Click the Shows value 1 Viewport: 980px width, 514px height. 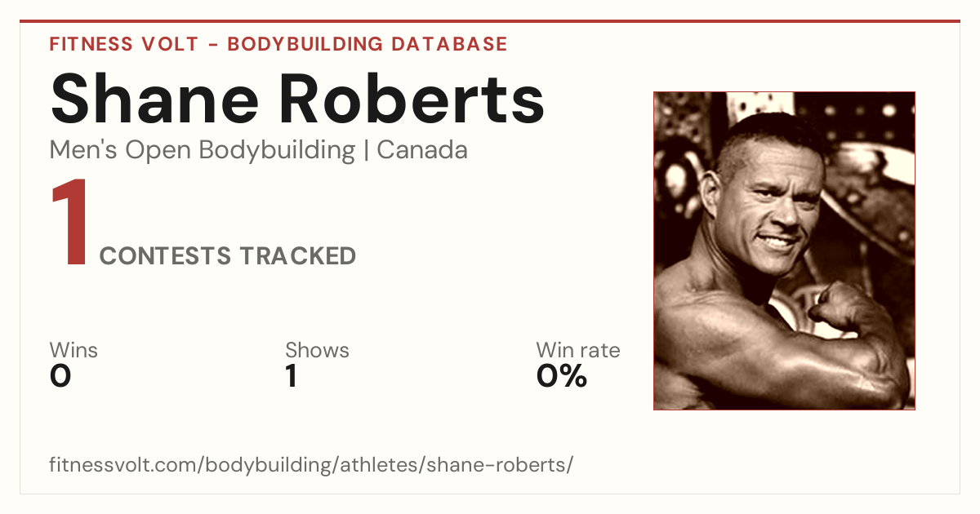tap(292, 376)
